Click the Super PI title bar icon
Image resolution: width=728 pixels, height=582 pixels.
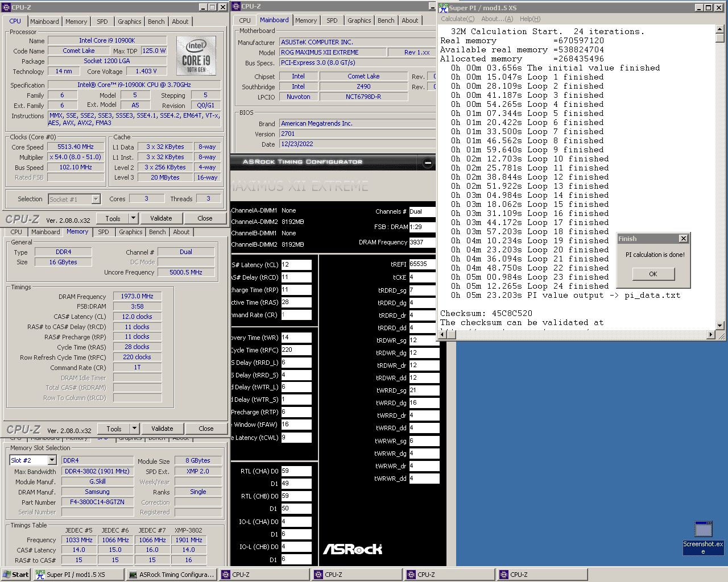point(443,7)
